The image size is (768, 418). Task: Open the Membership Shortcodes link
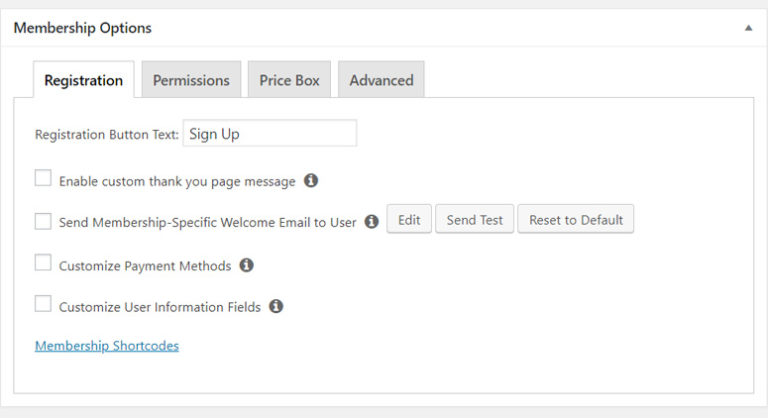pyautogui.click(x=107, y=346)
